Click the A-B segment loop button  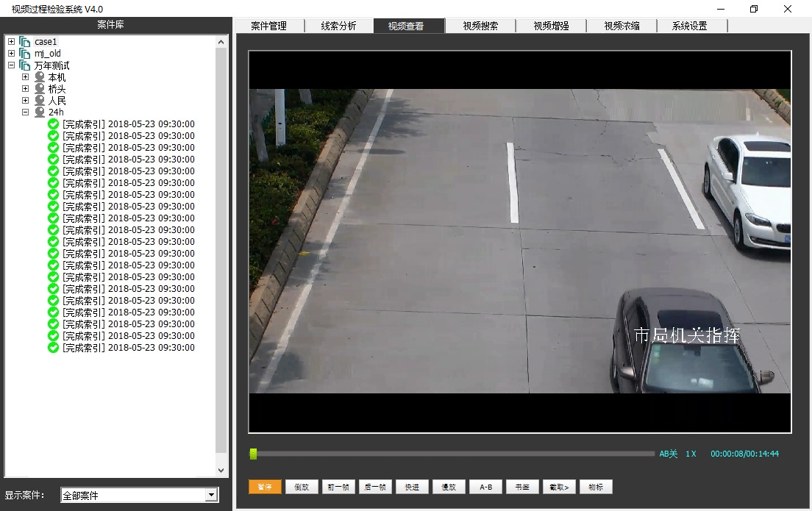485,486
